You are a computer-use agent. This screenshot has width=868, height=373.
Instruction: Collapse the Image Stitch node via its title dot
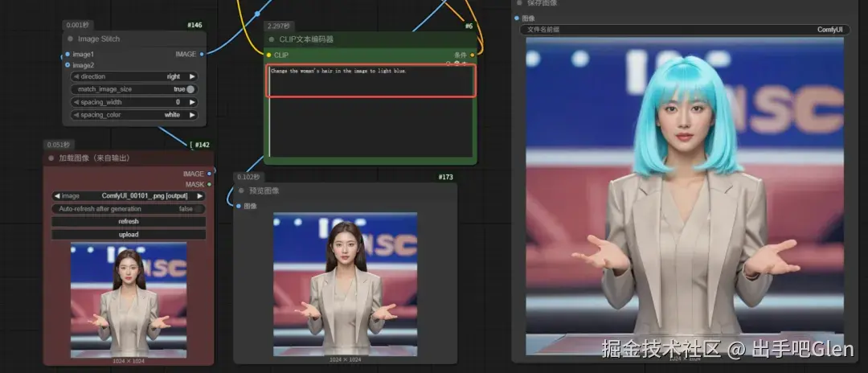pyautogui.click(x=70, y=39)
